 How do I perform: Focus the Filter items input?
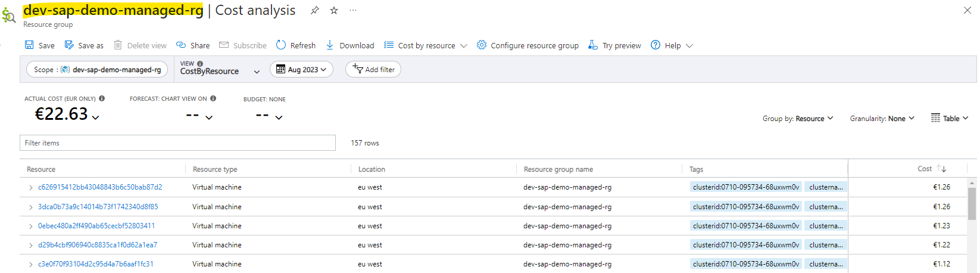coord(177,143)
